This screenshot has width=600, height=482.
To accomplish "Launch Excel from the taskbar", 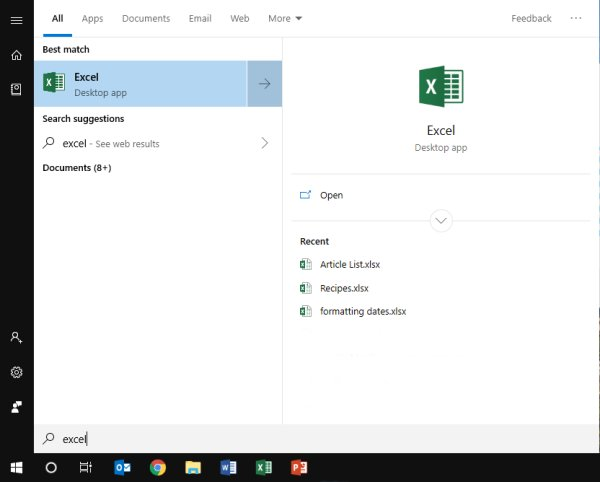I will click(264, 467).
